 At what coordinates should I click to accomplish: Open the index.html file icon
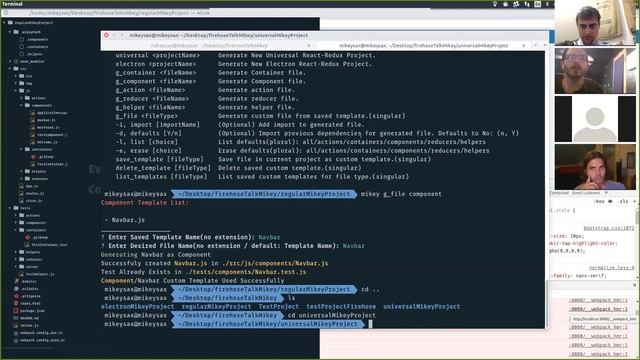click(16, 303)
